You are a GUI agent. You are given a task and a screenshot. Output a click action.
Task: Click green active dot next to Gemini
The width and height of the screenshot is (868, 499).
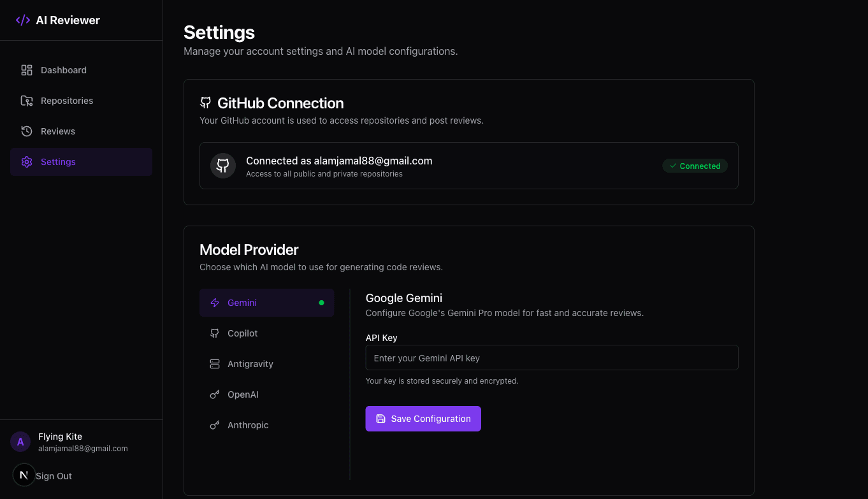point(321,303)
